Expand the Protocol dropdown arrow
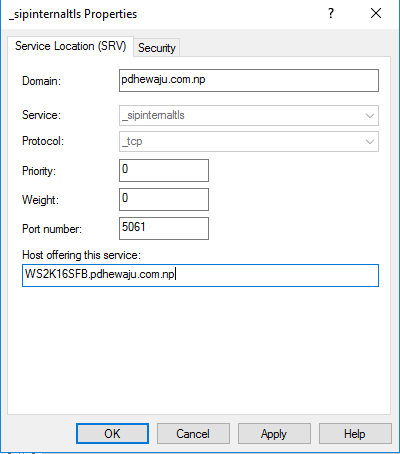The height and width of the screenshot is (454, 400). pyautogui.click(x=369, y=141)
